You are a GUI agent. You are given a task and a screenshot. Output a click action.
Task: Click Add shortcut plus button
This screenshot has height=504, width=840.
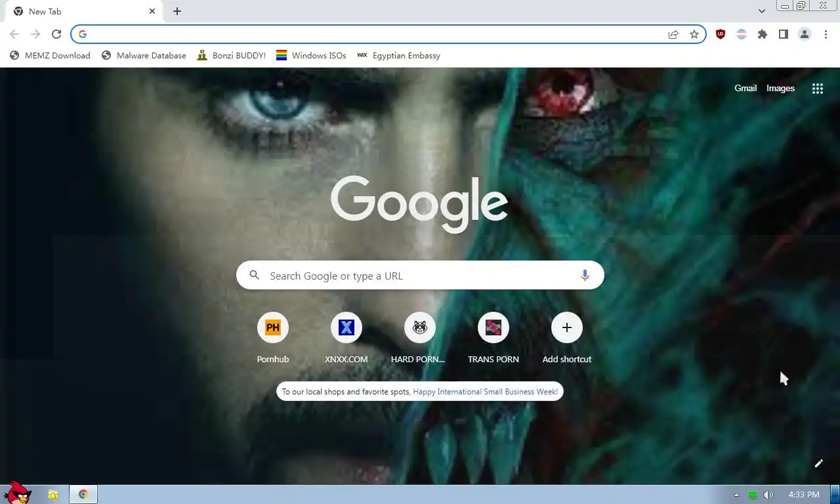pos(567,327)
